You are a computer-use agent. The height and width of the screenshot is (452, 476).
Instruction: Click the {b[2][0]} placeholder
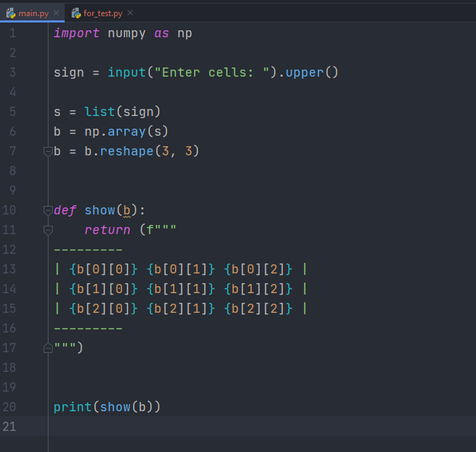pos(103,309)
